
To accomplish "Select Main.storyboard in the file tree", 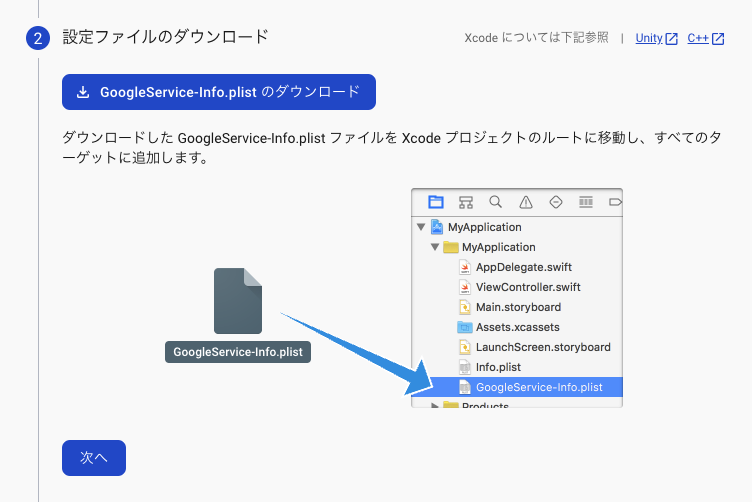I will (517, 307).
